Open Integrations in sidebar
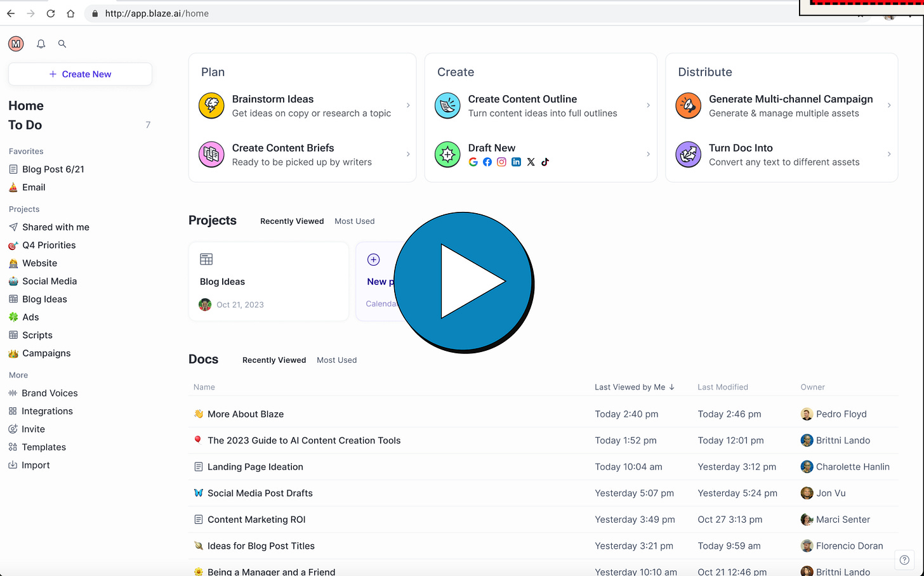 click(x=41, y=411)
